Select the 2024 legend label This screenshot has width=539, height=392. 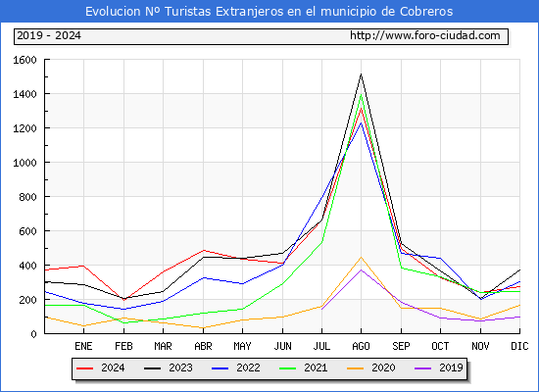coord(113,367)
